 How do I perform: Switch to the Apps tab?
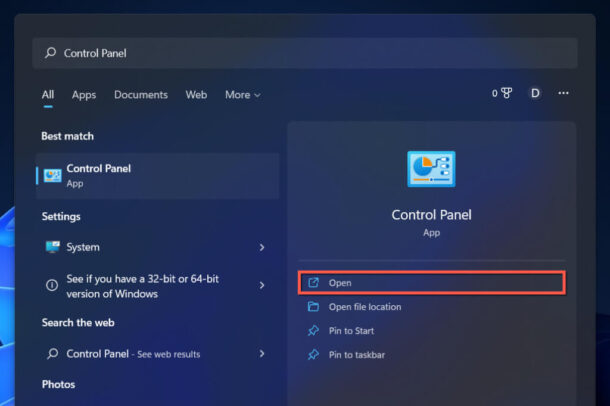[x=84, y=94]
